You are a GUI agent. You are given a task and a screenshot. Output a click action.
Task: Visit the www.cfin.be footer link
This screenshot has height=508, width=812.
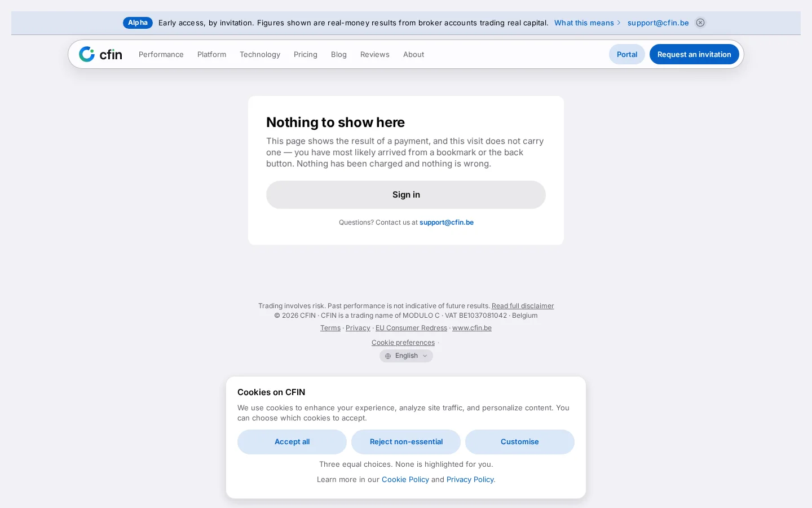point(472,328)
